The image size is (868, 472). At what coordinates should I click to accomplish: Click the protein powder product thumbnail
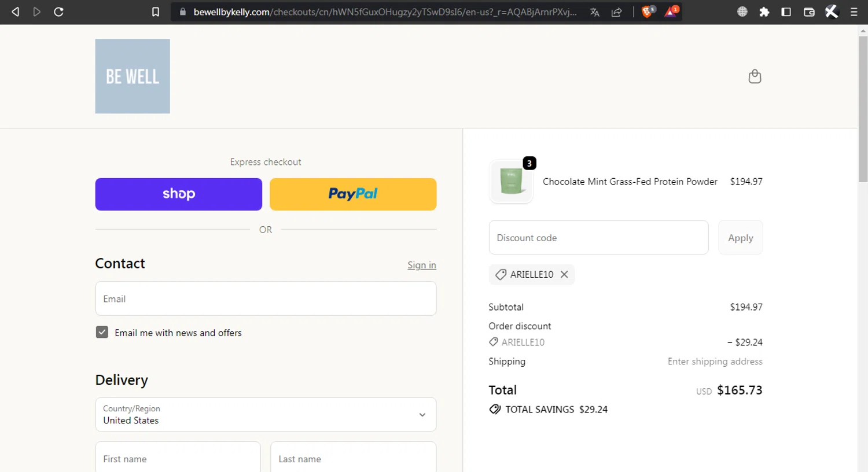coord(511,182)
